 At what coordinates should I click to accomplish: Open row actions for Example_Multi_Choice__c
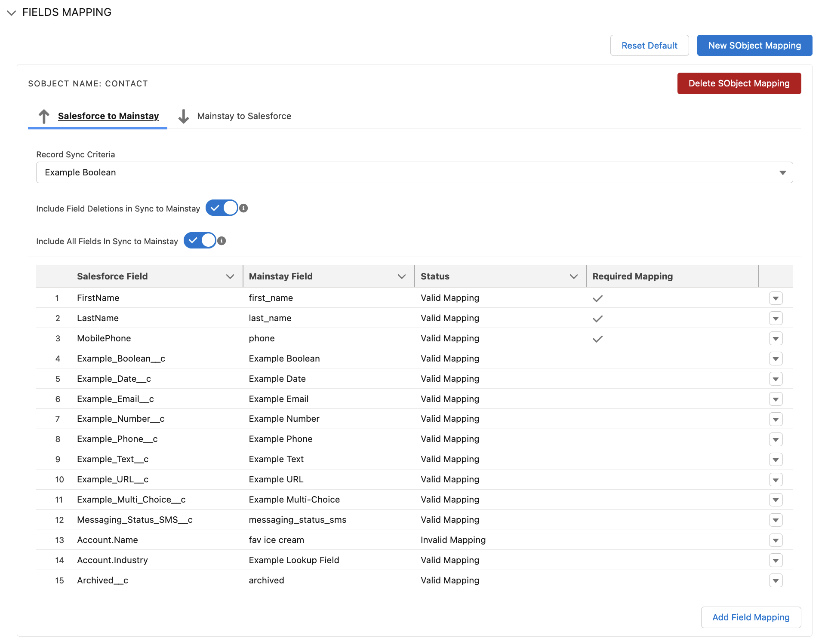pos(776,500)
